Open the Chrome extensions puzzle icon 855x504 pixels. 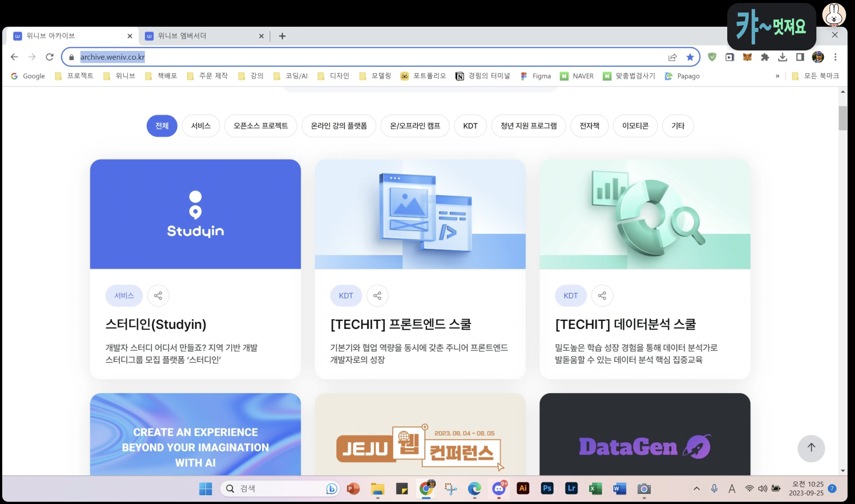pyautogui.click(x=765, y=57)
